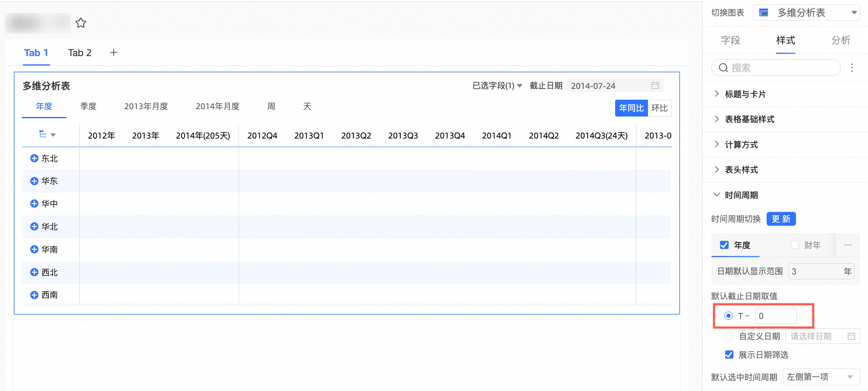Click the 2012年 column header
Screen dimensions: 868x391
101,136
